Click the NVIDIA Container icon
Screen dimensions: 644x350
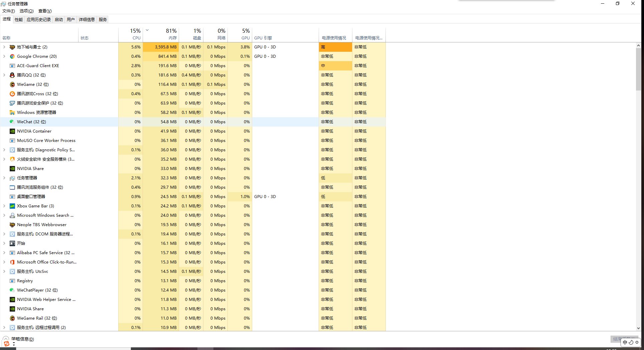click(x=12, y=131)
